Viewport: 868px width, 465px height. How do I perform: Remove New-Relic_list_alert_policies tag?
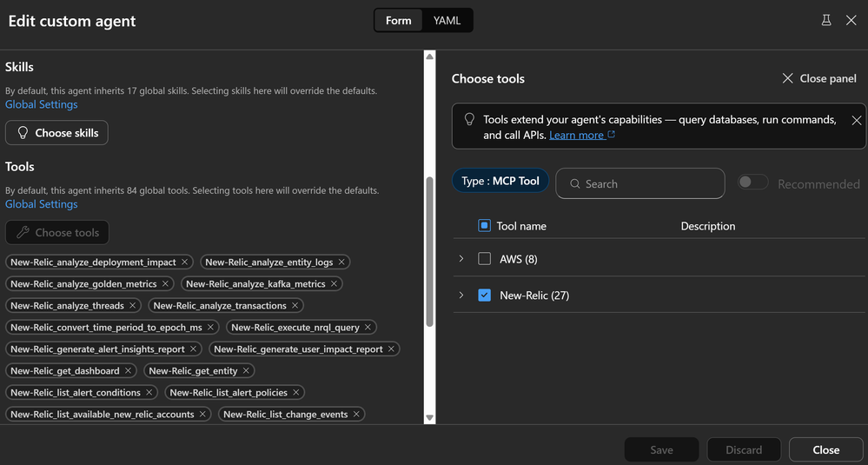point(296,393)
